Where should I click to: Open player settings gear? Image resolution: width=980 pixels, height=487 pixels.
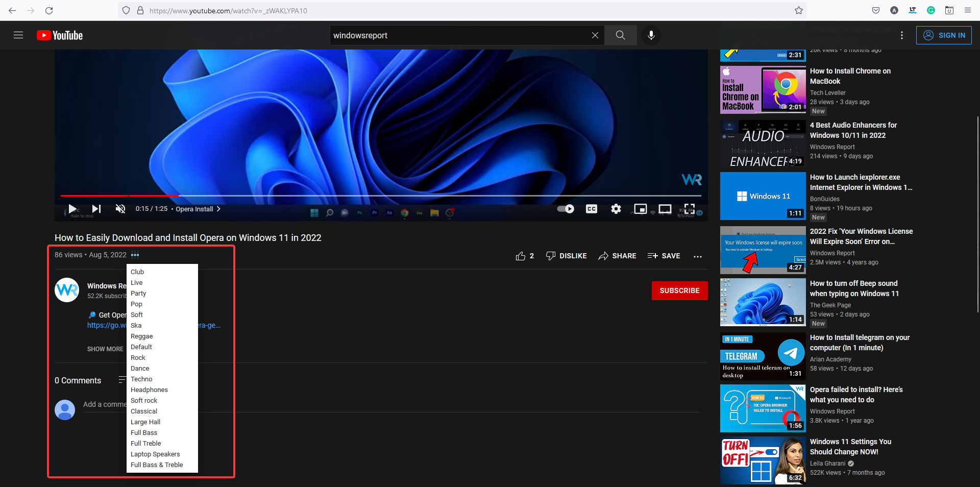tap(616, 209)
